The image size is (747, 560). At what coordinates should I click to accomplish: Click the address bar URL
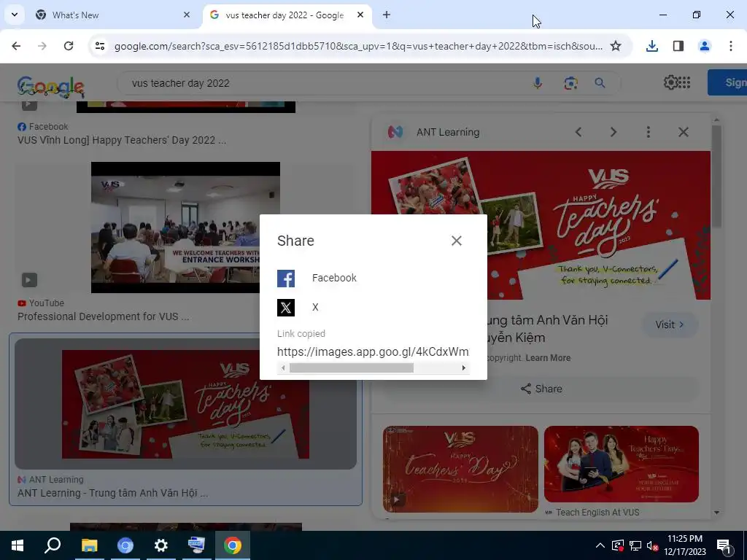[358, 46]
